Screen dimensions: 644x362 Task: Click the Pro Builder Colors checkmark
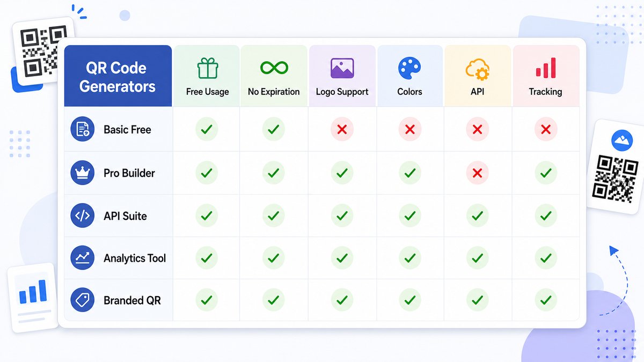click(x=410, y=173)
